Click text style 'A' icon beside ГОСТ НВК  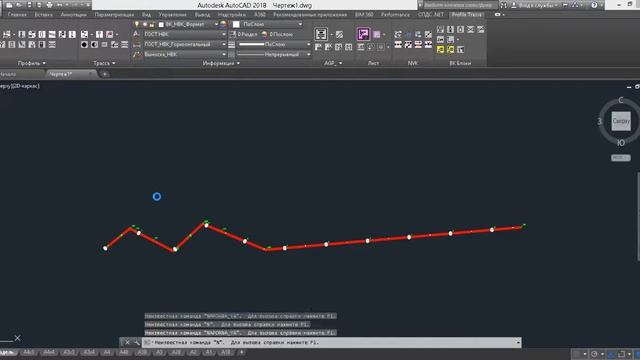(x=137, y=34)
